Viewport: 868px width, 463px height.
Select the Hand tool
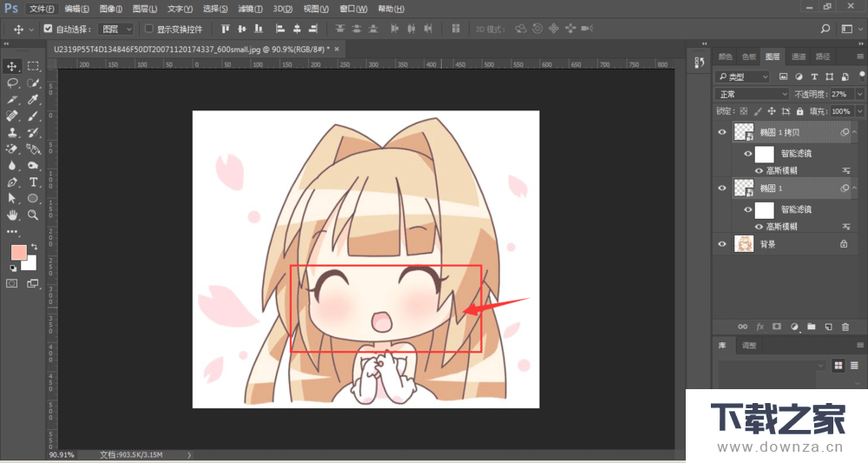[x=11, y=215]
